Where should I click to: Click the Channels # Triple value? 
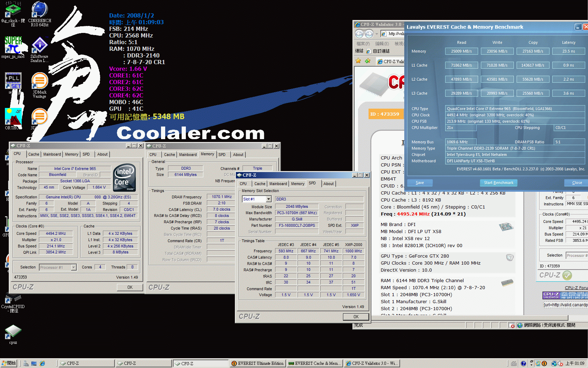[257, 169]
